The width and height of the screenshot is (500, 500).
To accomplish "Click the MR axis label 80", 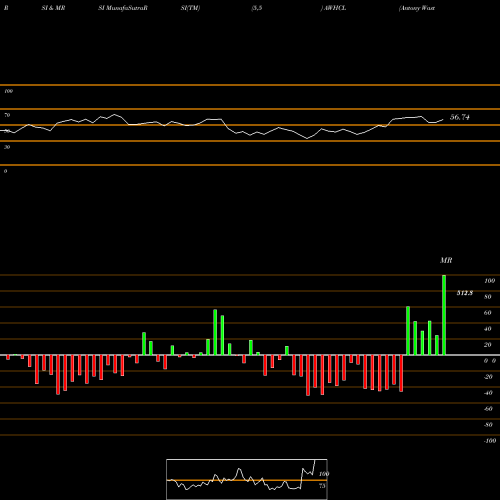I will click(488, 297).
